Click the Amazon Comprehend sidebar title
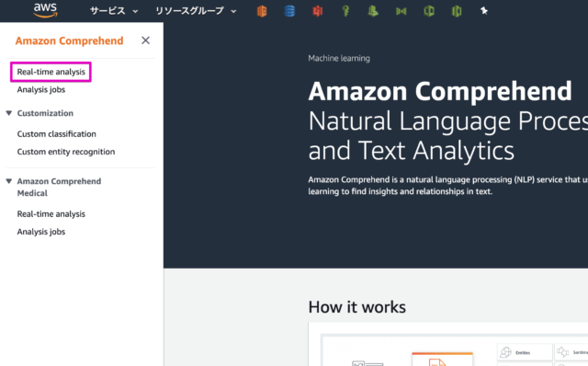The height and width of the screenshot is (366, 588). coord(70,40)
